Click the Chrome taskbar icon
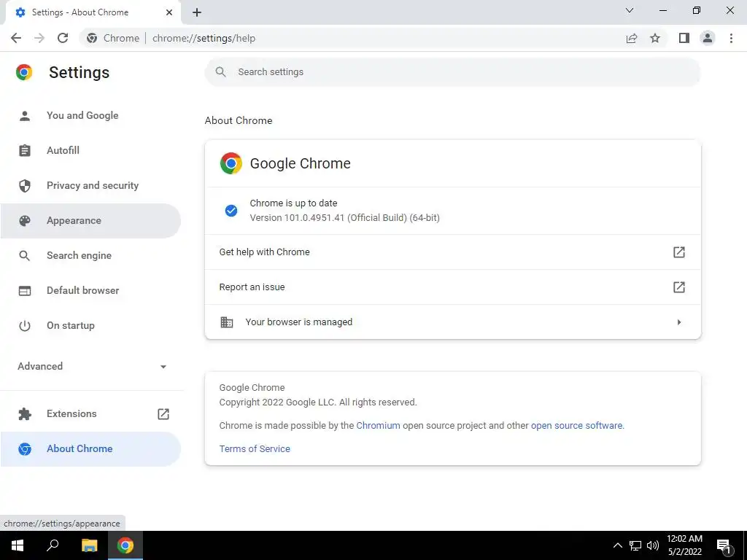Image resolution: width=747 pixels, height=560 pixels. pyautogui.click(x=125, y=545)
